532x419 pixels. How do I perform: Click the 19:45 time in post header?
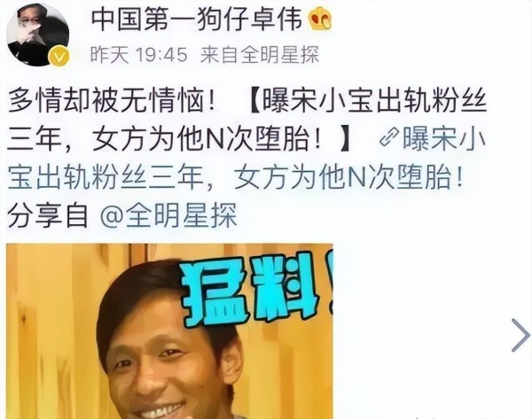pyautogui.click(x=161, y=55)
